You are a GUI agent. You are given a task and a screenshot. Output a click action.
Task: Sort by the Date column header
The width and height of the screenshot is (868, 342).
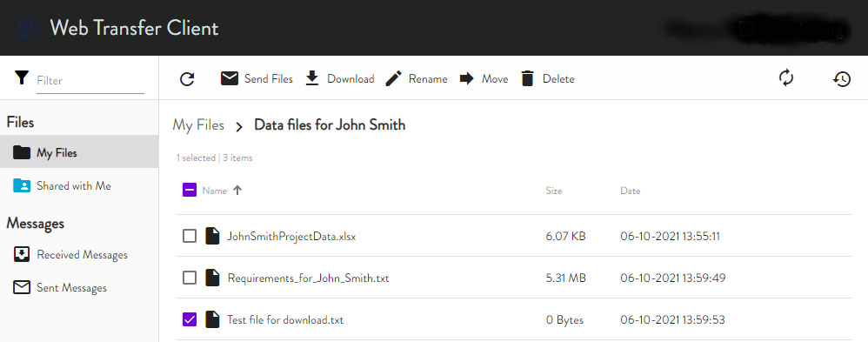630,191
